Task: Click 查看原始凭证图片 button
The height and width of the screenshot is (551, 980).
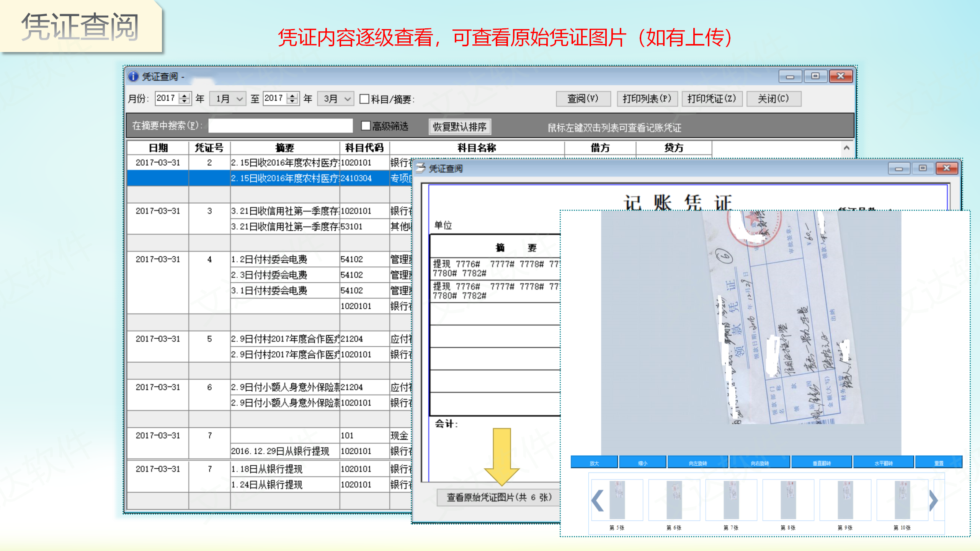Action: (x=499, y=497)
